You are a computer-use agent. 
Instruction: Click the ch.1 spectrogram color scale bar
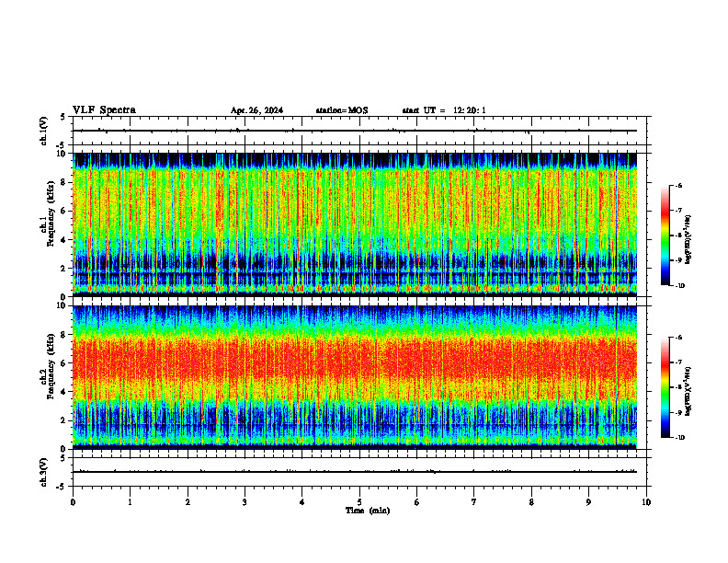point(665,236)
